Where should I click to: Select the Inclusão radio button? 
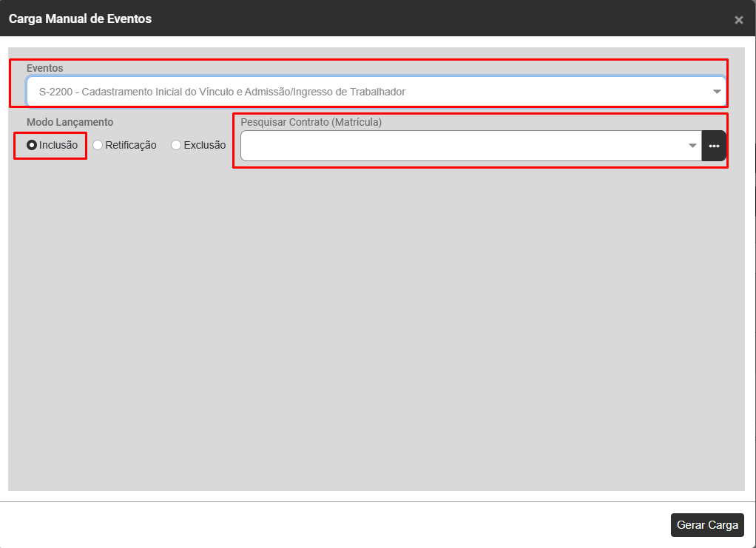click(x=32, y=145)
